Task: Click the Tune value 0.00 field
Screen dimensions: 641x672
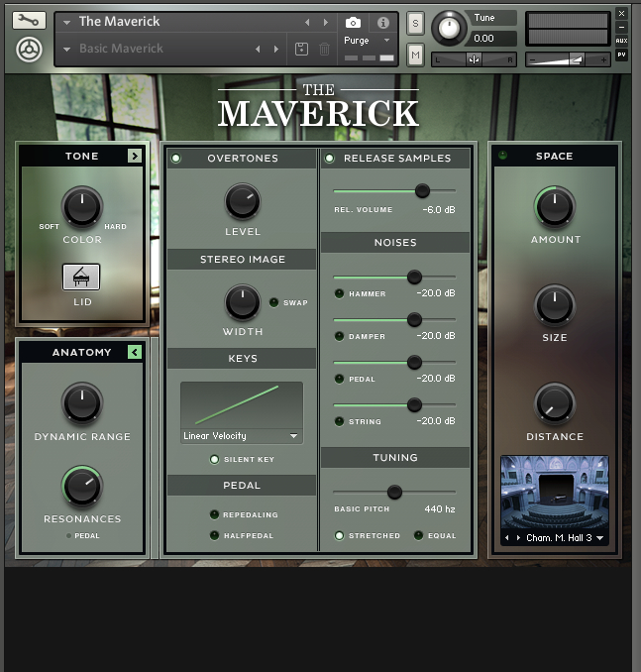Action: point(492,39)
